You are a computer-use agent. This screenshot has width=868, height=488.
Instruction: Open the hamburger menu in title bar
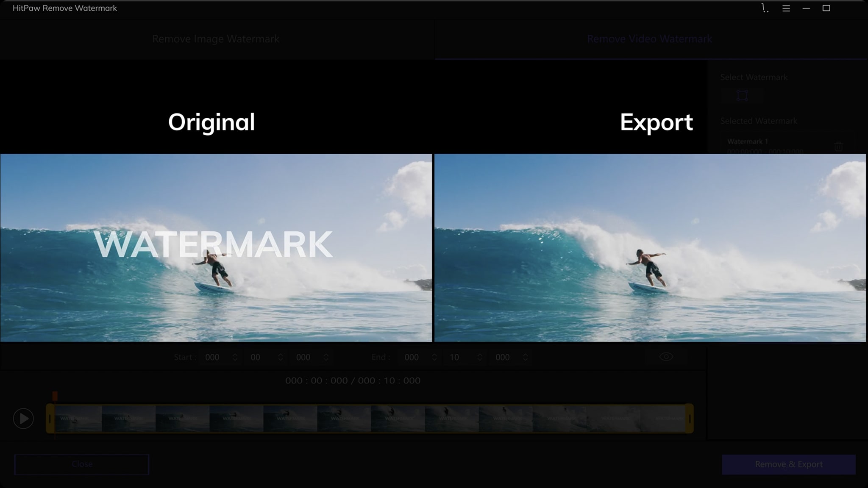(x=786, y=8)
